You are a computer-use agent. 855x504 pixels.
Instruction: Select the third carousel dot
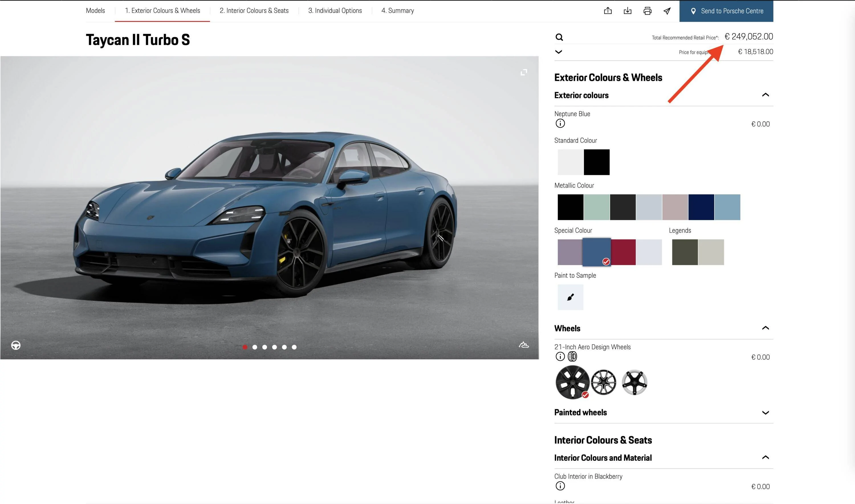264,347
